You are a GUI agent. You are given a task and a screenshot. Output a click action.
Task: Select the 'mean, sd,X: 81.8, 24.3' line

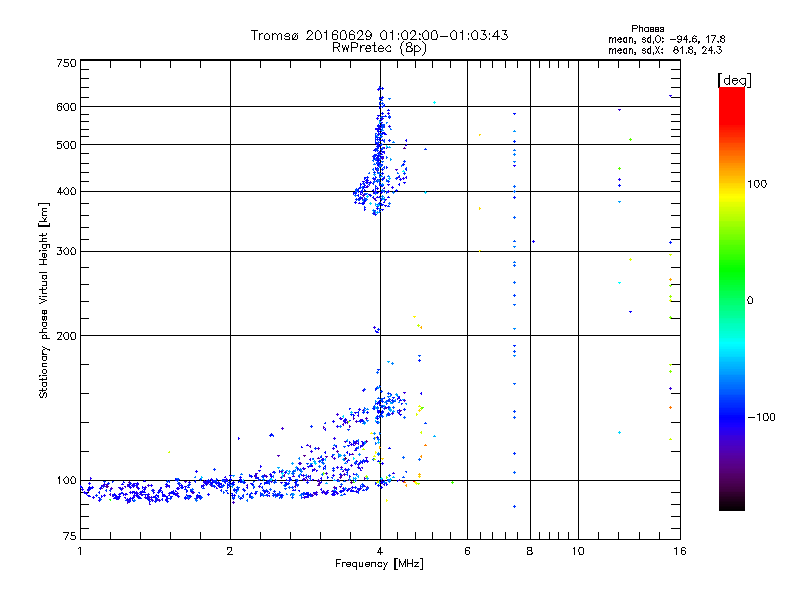pos(665,50)
